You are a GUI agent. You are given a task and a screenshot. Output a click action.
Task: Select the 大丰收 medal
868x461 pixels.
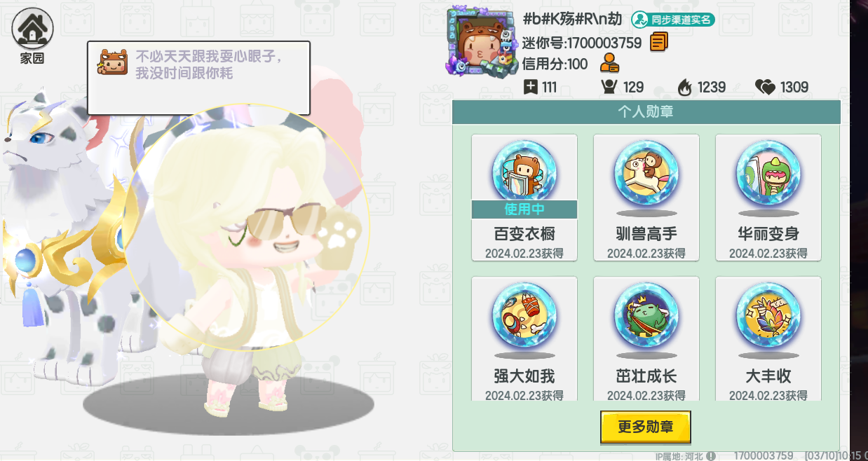click(x=768, y=339)
